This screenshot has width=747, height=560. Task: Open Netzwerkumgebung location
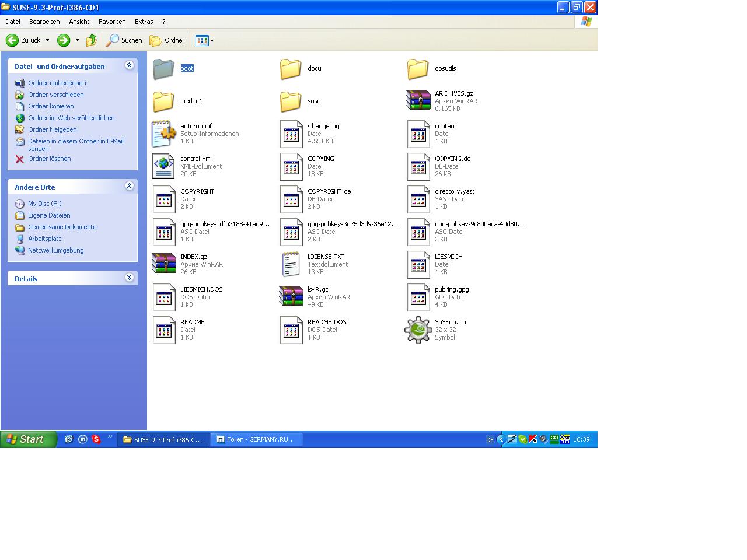point(56,250)
